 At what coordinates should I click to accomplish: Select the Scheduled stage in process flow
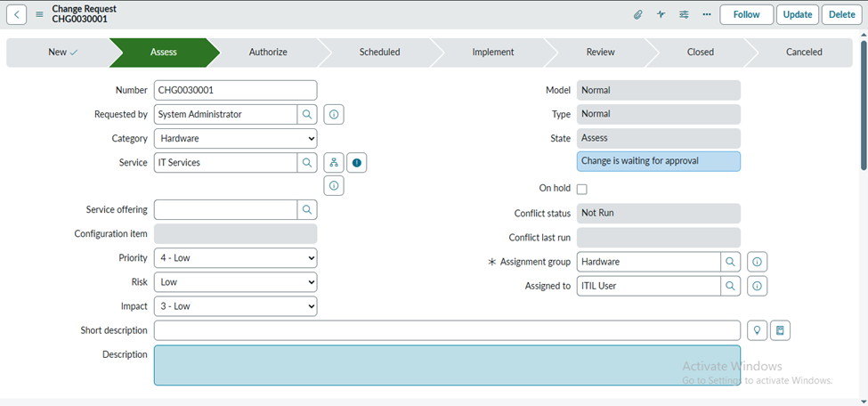coord(379,53)
